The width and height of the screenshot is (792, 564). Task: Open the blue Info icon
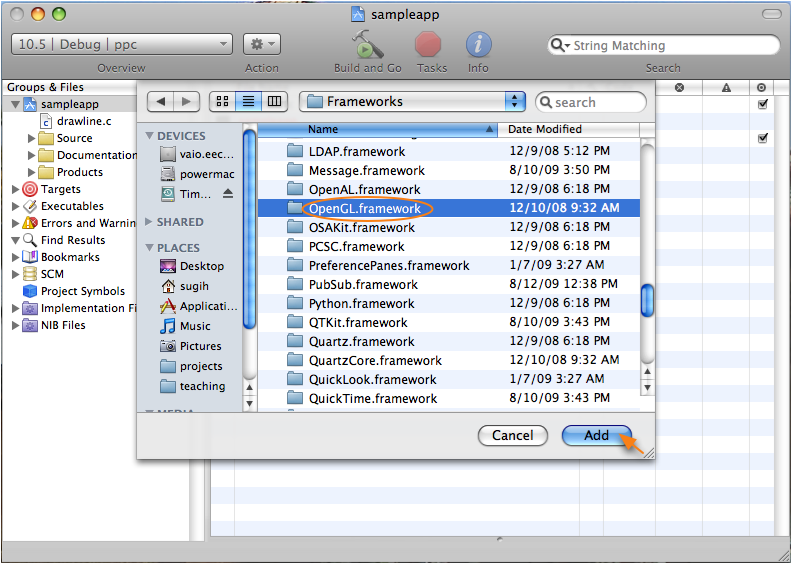click(x=478, y=45)
